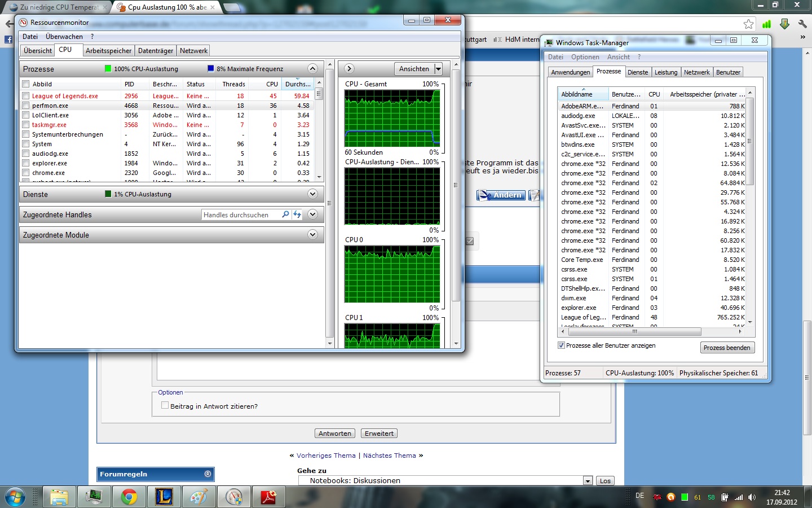Open the Leistung tab in Task Manager
The image size is (812, 508).
point(666,72)
